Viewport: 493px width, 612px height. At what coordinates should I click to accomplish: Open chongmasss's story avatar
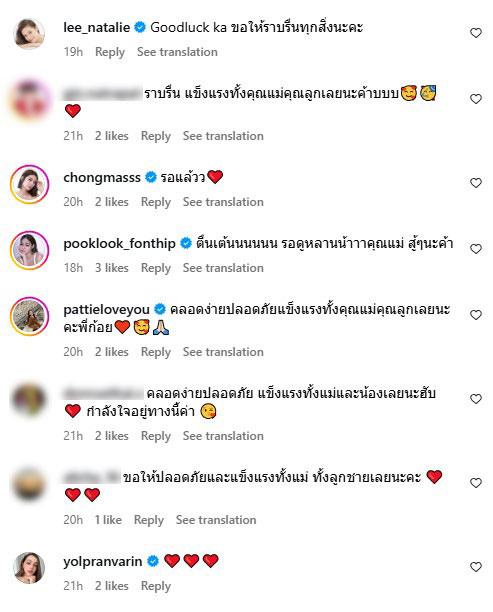click(29, 184)
